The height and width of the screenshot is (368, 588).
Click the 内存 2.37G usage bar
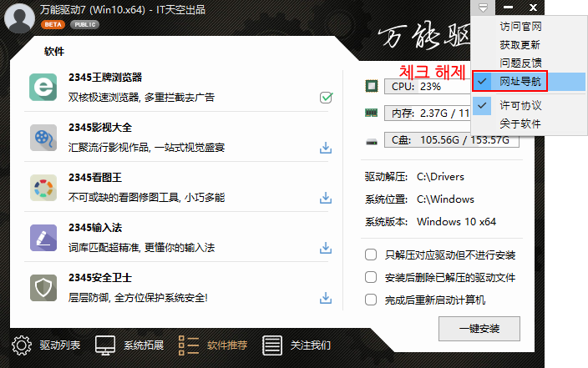coord(428,113)
